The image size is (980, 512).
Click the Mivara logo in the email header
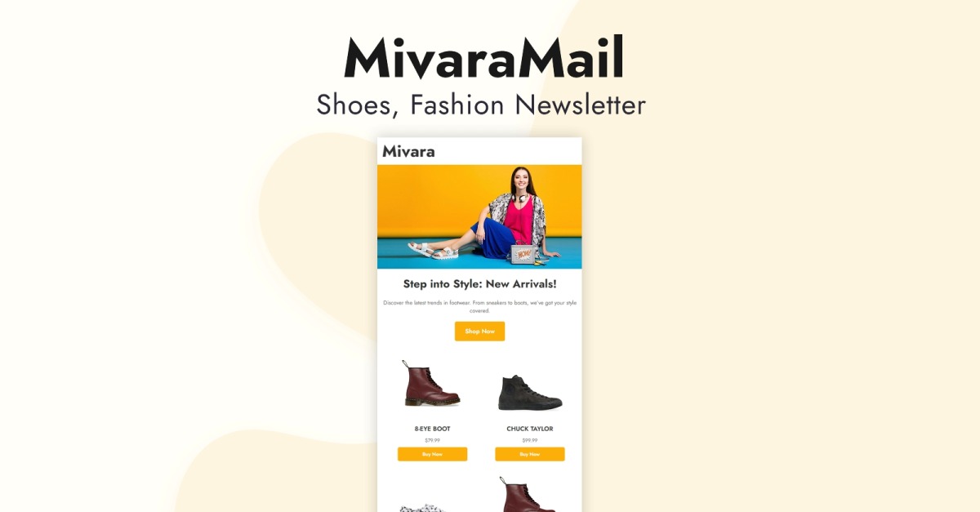point(408,151)
